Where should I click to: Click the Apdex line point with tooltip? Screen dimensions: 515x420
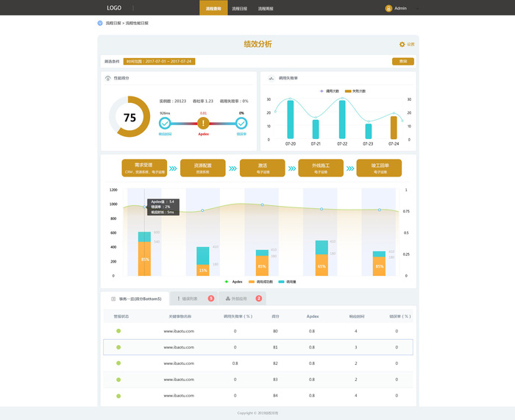[144, 207]
